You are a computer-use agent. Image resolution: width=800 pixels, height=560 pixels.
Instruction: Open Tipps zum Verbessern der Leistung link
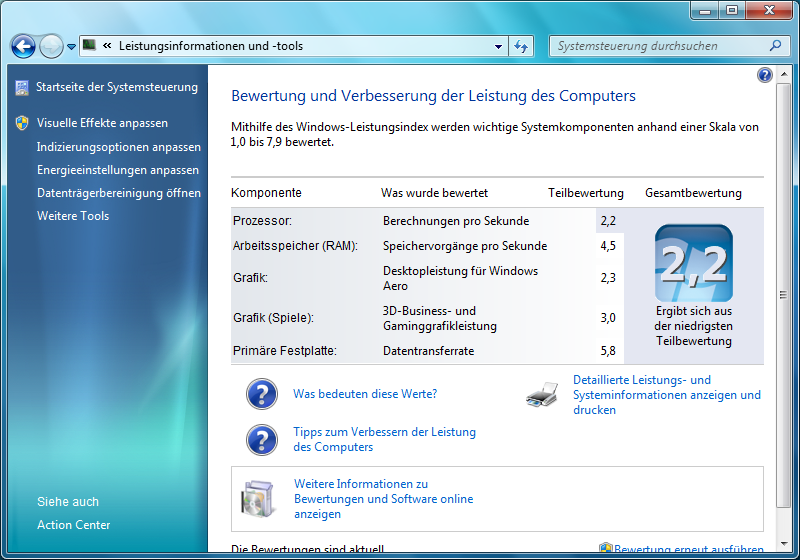[x=384, y=439]
